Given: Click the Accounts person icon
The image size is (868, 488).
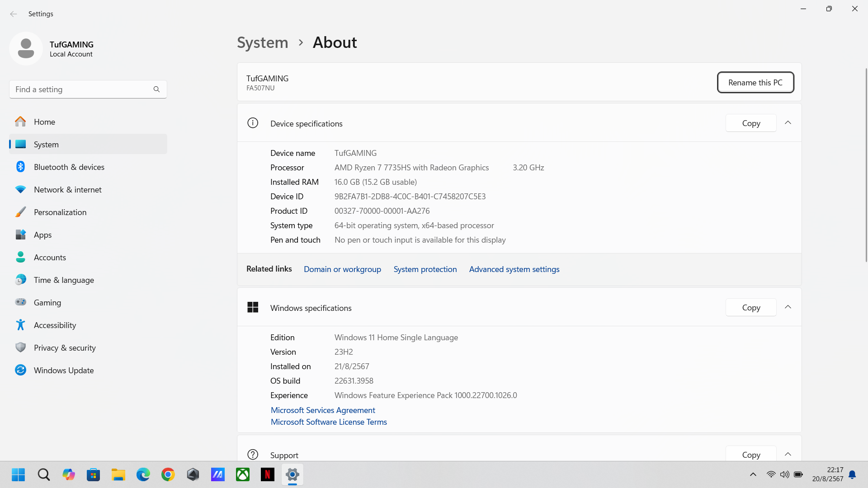Looking at the screenshot, I should click(x=20, y=257).
